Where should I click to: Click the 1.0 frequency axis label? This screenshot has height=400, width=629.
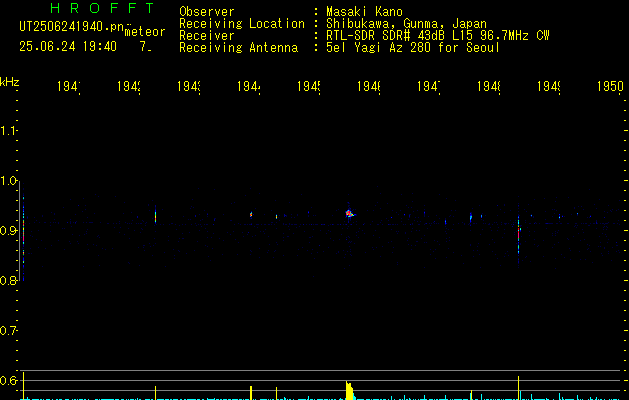tap(8, 181)
